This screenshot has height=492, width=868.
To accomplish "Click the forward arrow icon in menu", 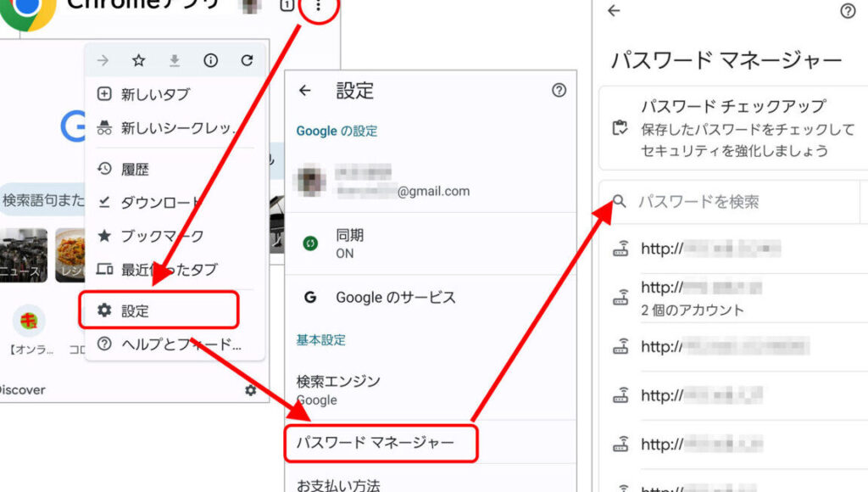I will 103,60.
